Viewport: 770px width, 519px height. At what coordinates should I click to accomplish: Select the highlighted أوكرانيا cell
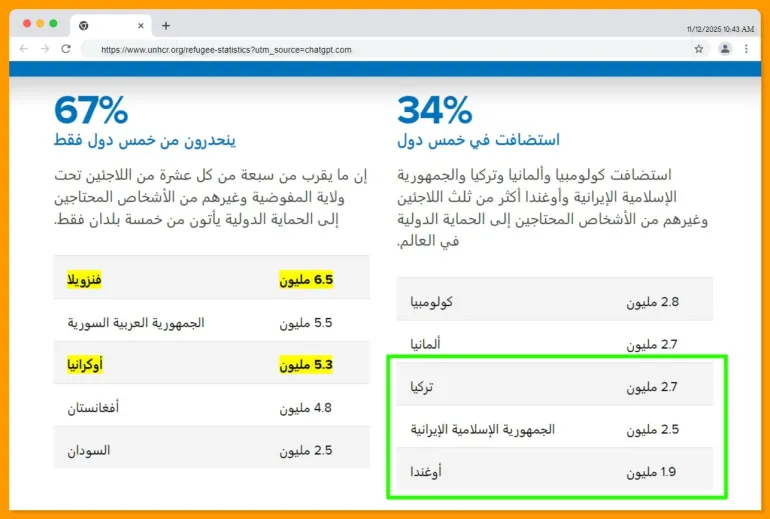(85, 365)
